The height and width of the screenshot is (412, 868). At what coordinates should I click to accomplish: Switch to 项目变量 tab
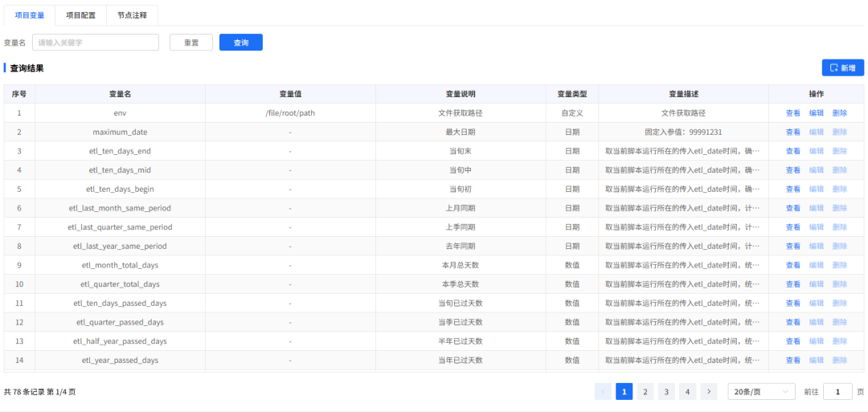[x=30, y=15]
